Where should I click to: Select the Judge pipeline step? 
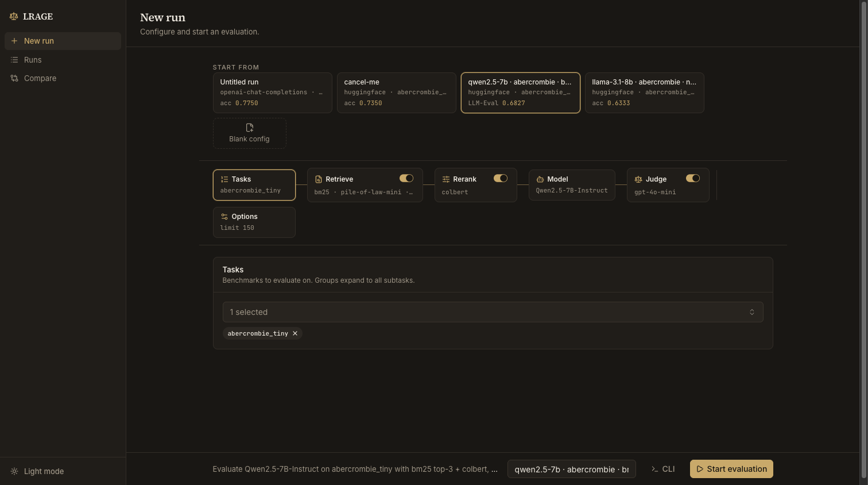[x=668, y=185]
